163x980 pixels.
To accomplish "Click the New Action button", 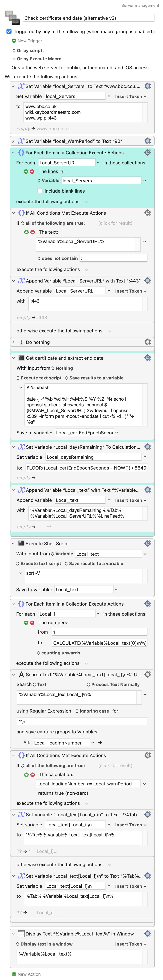I will (26, 974).
